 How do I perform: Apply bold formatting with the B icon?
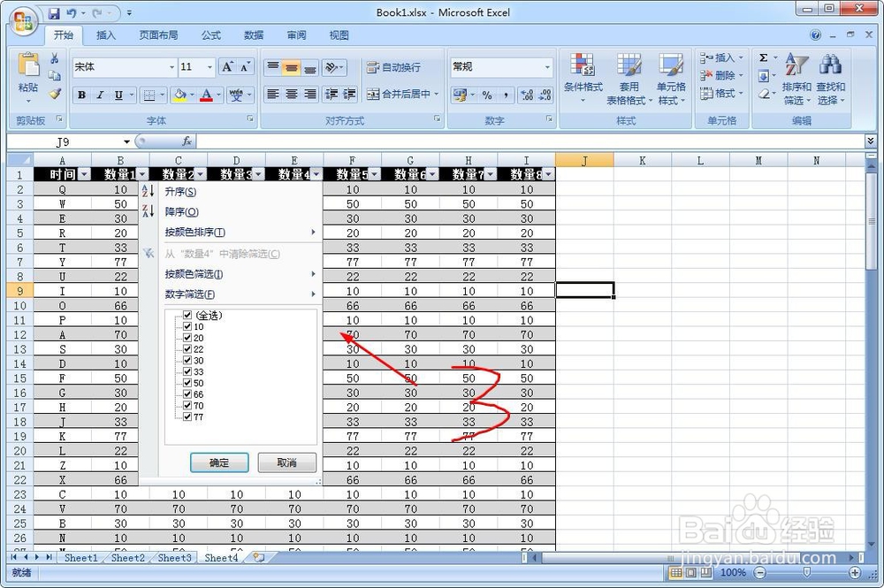[x=80, y=94]
